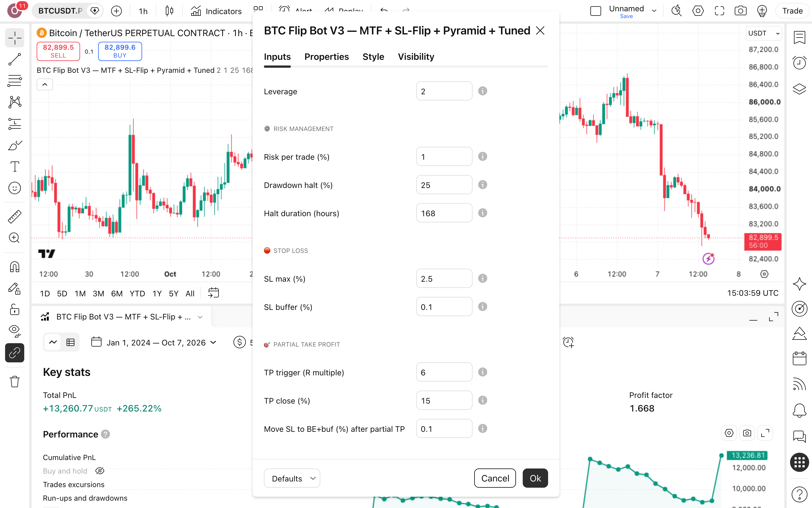Open the Fibonacci retracement tool

point(14,81)
